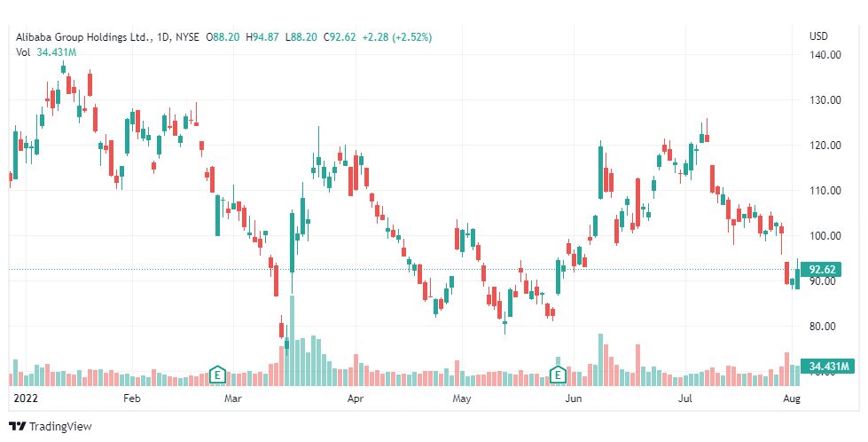This screenshot has height=442, width=868.
Task: Click the 130.00 price axis label
Action: pyautogui.click(x=825, y=100)
